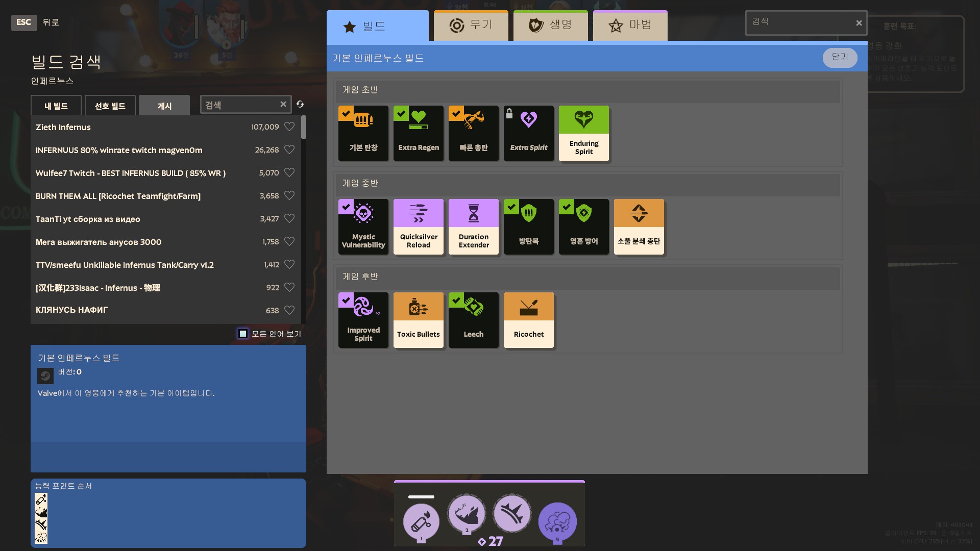
Task: Select the 소울 분쇄 총탄 item
Action: 639,227
